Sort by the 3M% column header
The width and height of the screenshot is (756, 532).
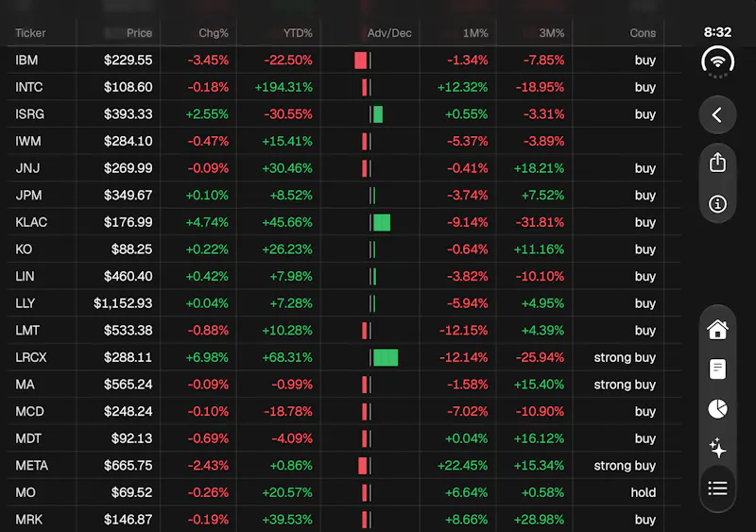point(552,33)
